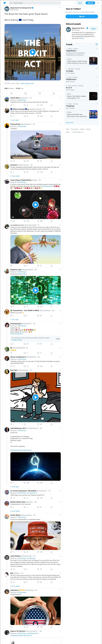Reply to the main Brexit Act tweet
This screenshot has height=644, width=102.
(11, 93)
